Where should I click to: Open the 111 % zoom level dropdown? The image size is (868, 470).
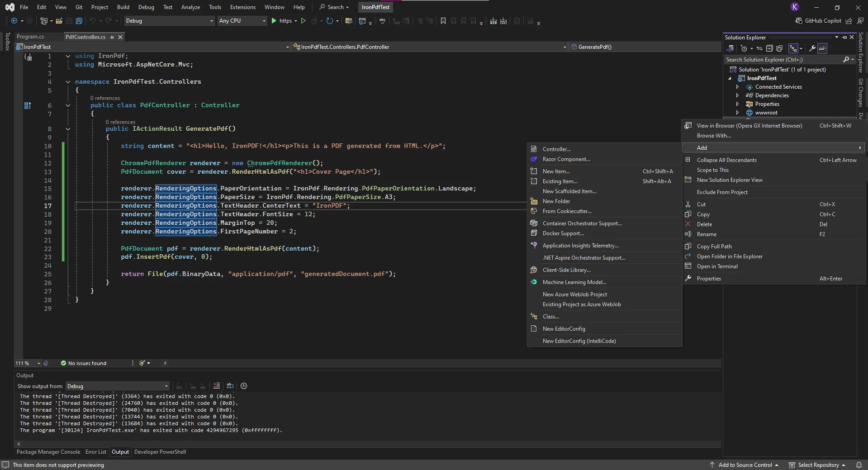tap(28, 363)
